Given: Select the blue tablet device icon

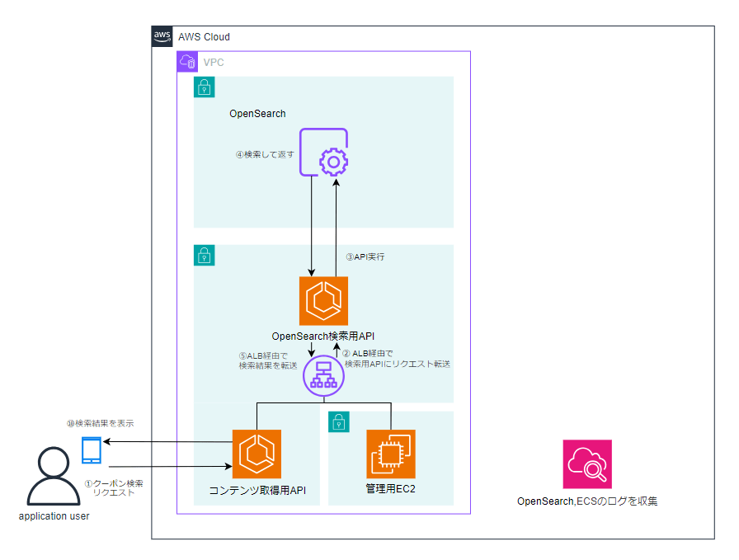Looking at the screenshot, I should tap(92, 450).
